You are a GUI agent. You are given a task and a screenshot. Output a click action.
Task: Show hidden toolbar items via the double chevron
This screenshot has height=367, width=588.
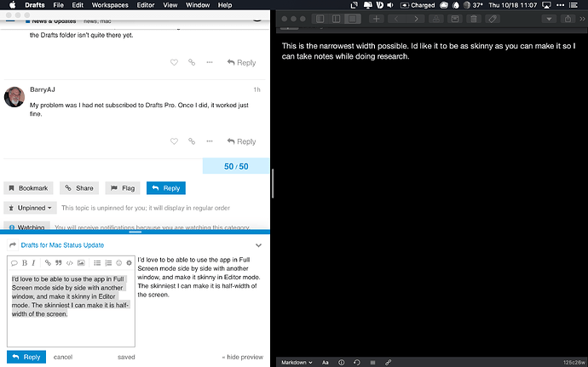(x=583, y=19)
